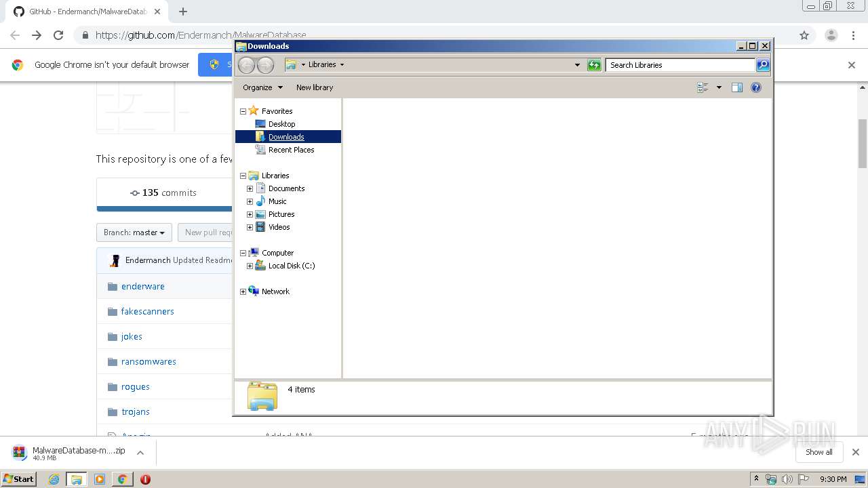Select Network in the navigation pane

(275, 291)
